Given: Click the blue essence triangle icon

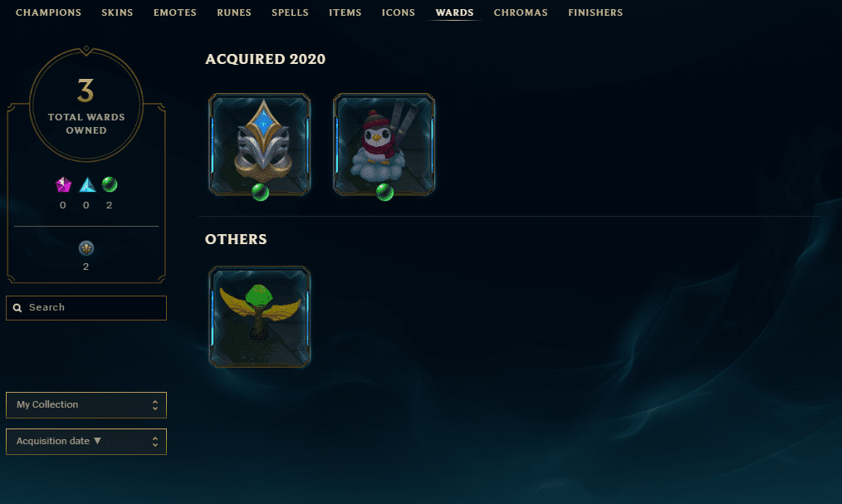Looking at the screenshot, I should (87, 185).
